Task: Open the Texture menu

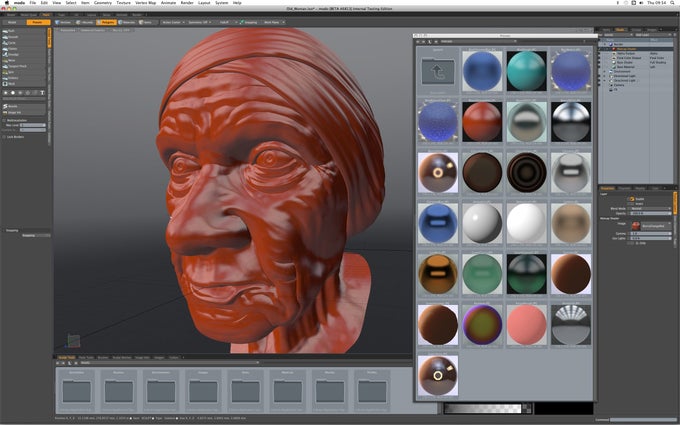Action: point(124,3)
